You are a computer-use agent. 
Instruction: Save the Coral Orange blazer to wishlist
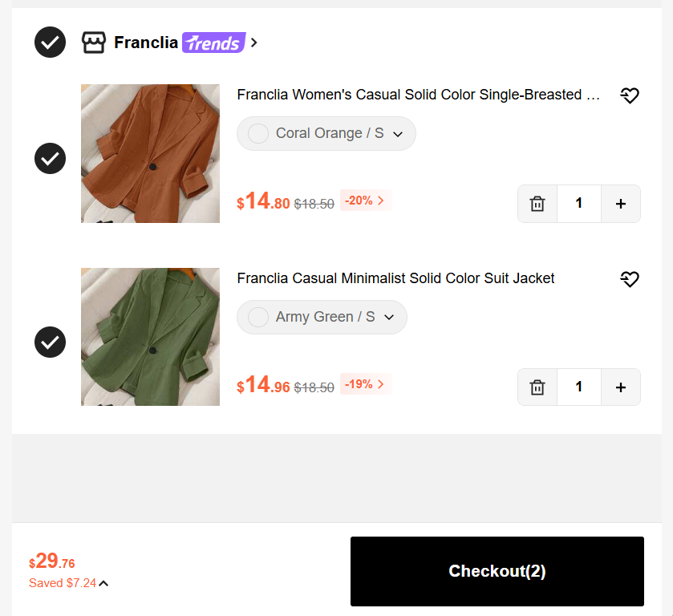629,95
